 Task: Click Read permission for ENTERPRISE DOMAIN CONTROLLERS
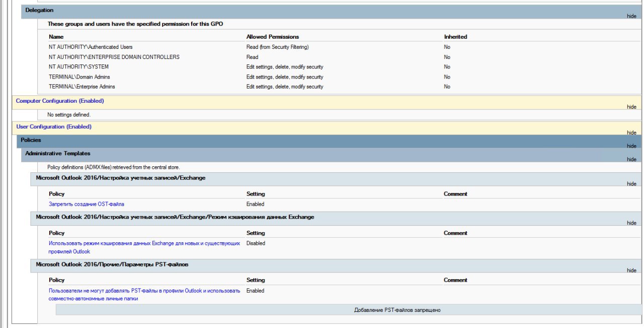(252, 57)
